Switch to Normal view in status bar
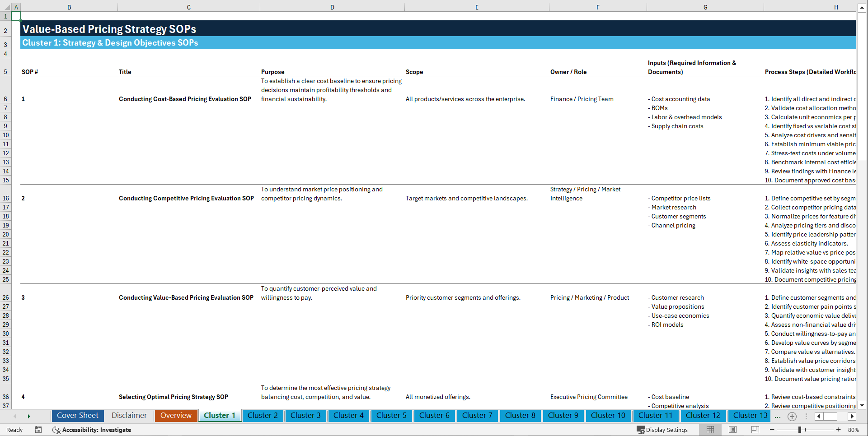 710,430
